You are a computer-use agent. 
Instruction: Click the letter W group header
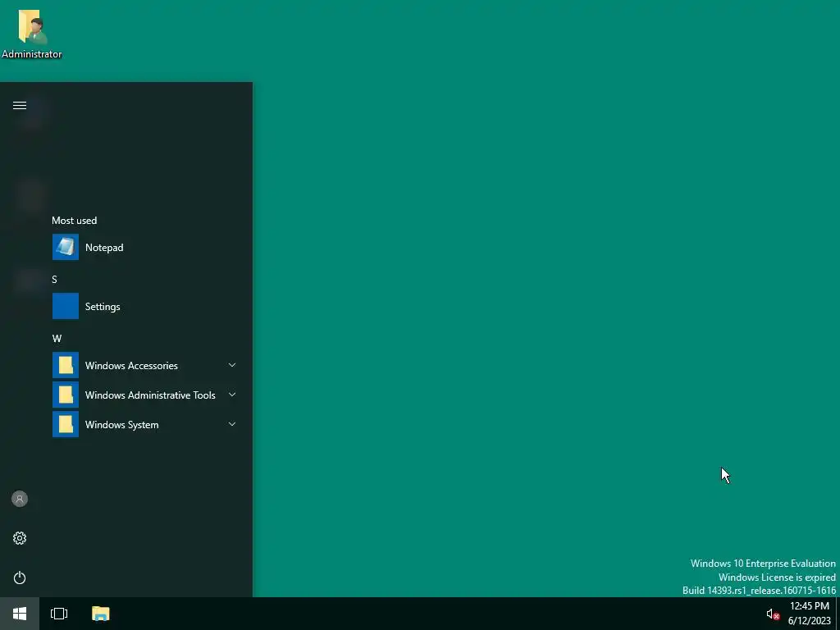(57, 339)
